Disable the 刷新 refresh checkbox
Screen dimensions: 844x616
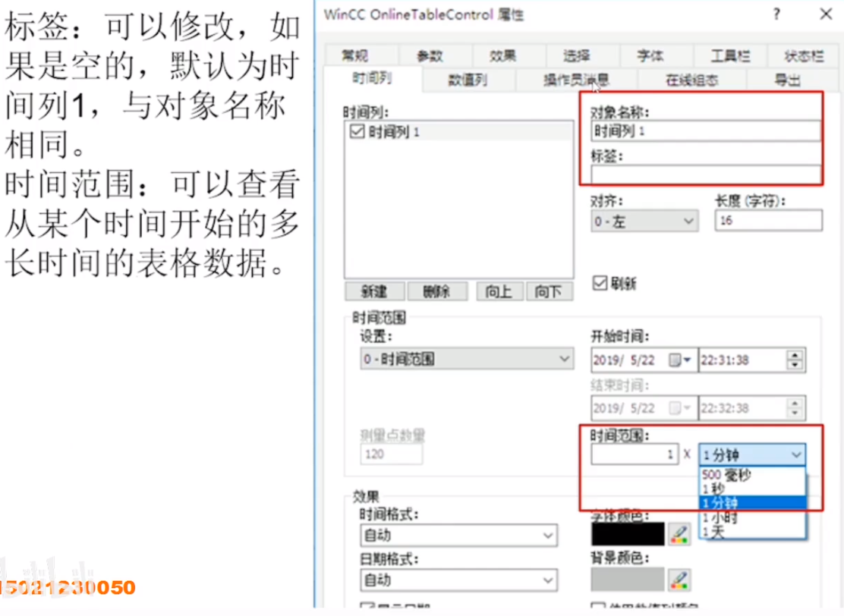click(599, 282)
